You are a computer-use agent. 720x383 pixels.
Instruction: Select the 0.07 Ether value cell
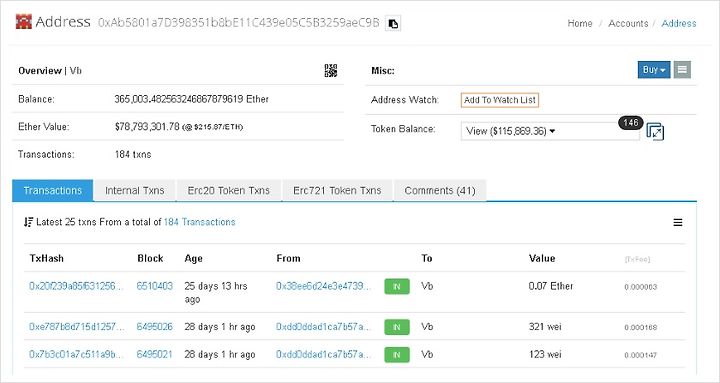tap(551, 286)
